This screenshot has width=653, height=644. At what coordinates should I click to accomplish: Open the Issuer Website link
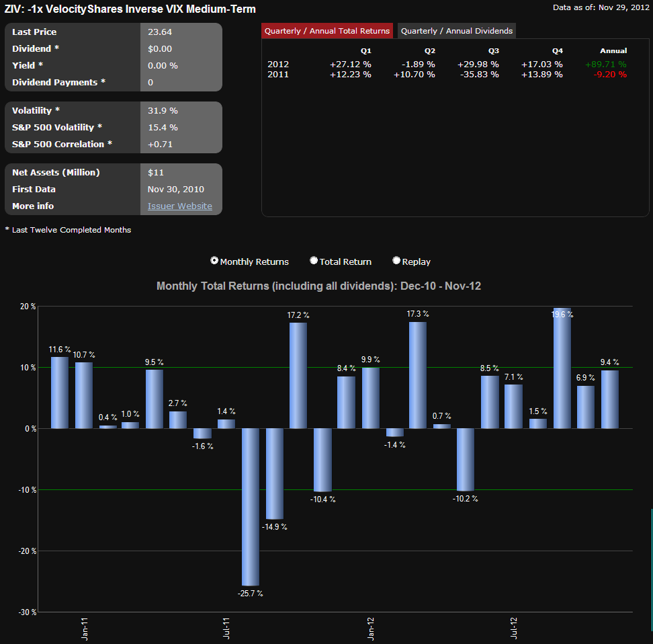click(180, 206)
